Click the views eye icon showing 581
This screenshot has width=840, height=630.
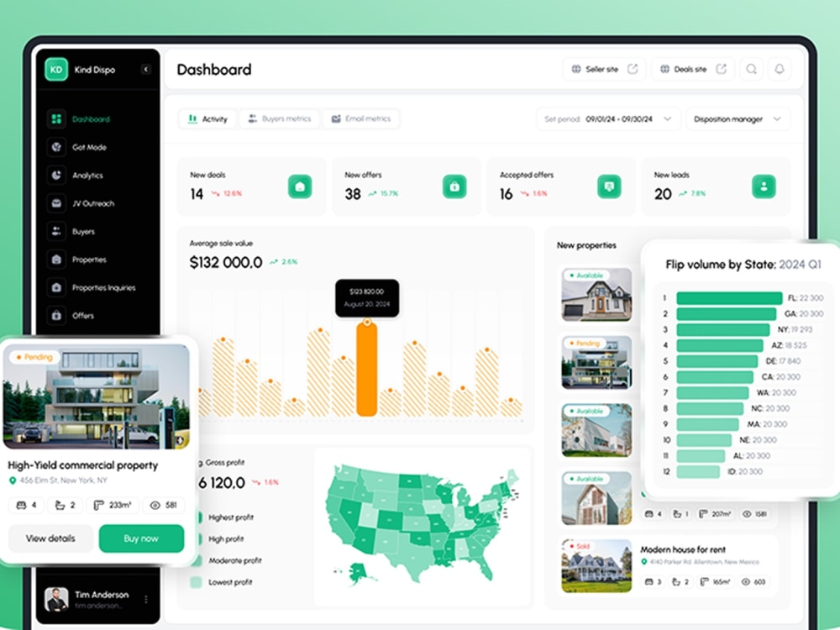(x=155, y=505)
